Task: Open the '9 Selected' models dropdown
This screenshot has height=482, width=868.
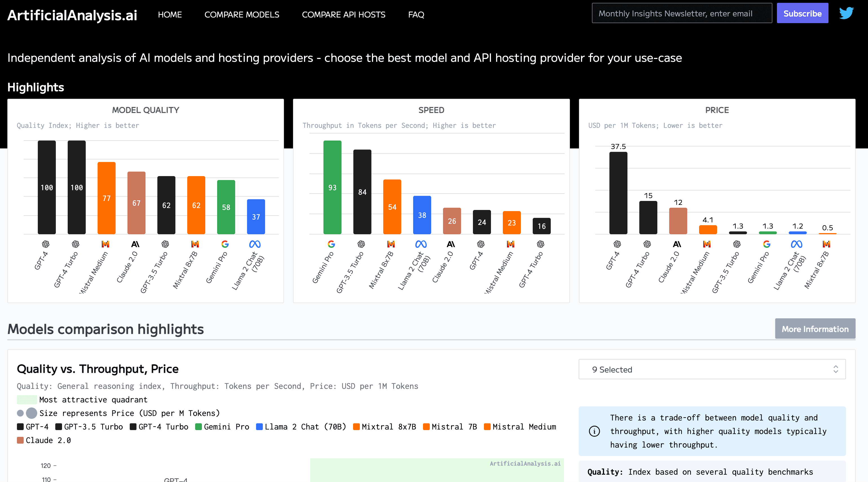Action: coord(712,369)
